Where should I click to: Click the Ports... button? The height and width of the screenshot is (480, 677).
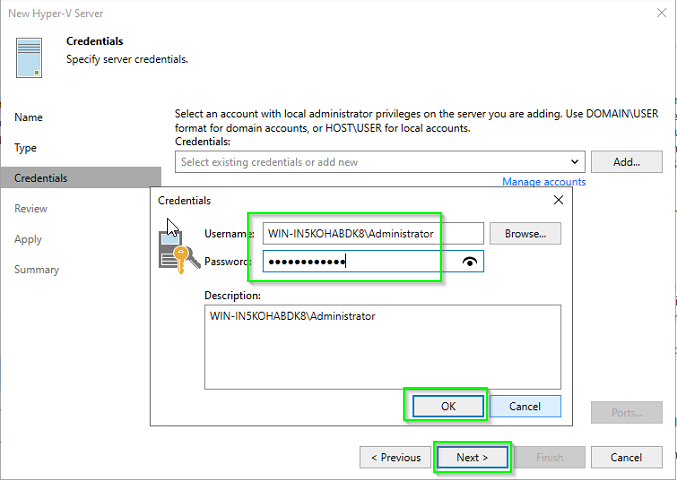pos(626,413)
